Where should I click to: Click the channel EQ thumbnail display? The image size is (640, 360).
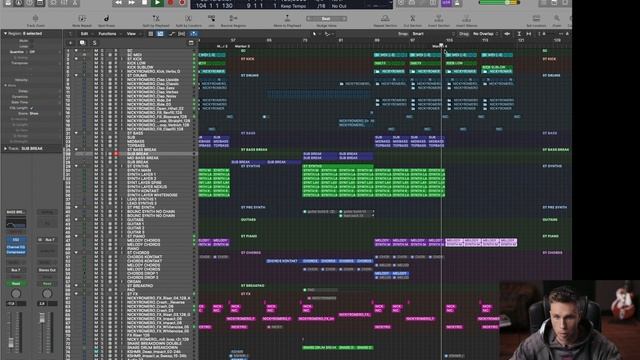pyautogui.click(x=16, y=223)
